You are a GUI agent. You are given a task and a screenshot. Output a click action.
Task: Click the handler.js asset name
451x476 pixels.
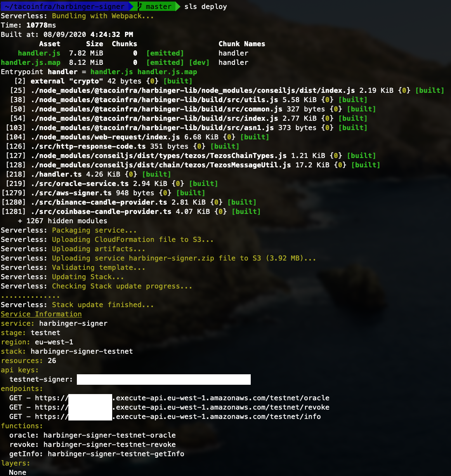pyautogui.click(x=39, y=53)
